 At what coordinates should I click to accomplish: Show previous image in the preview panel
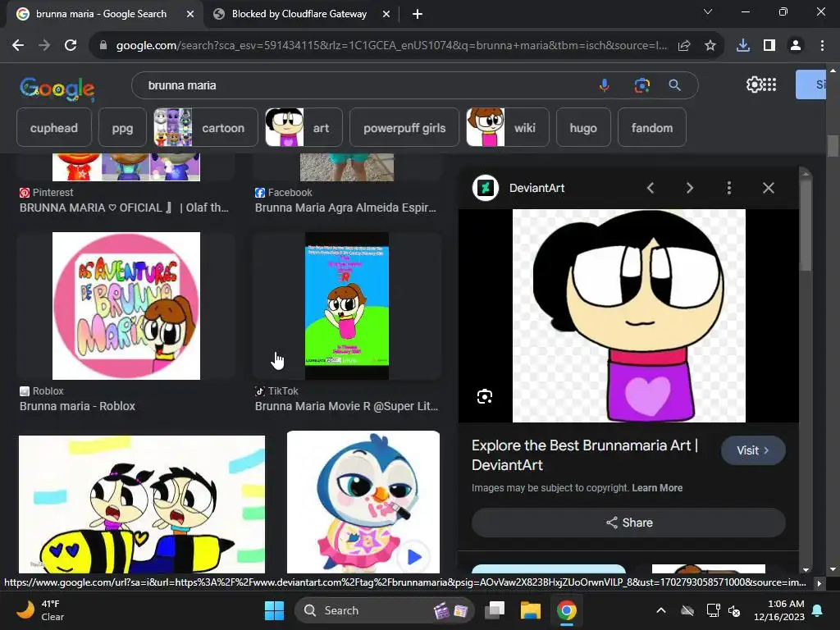[651, 188]
